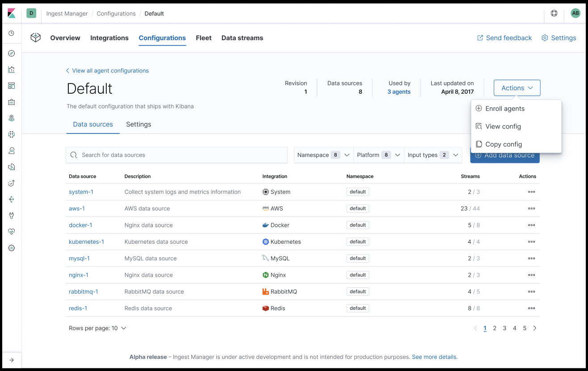This screenshot has width=588, height=371.
Task: Open Stack Monitoring heartbeat icon
Action: click(x=11, y=231)
